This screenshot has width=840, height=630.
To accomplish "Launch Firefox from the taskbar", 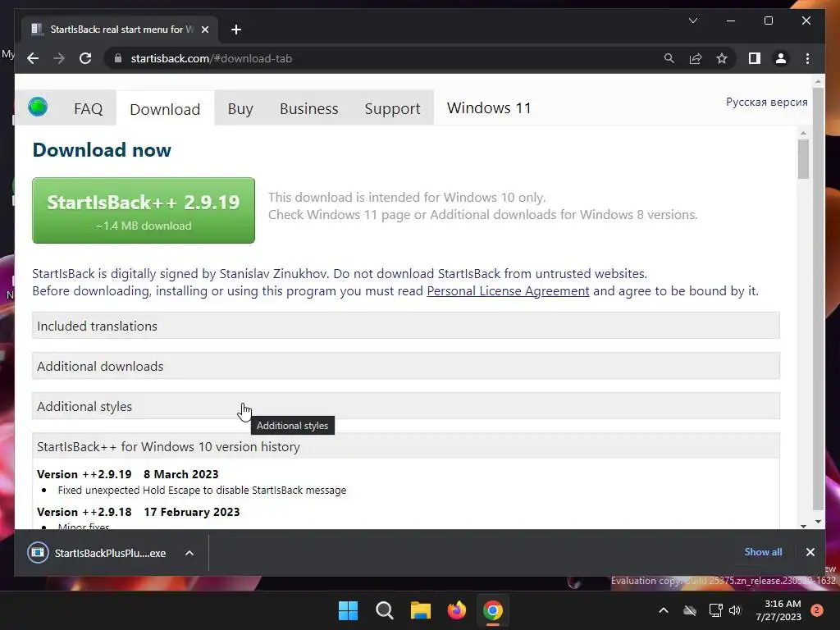I will (456, 610).
